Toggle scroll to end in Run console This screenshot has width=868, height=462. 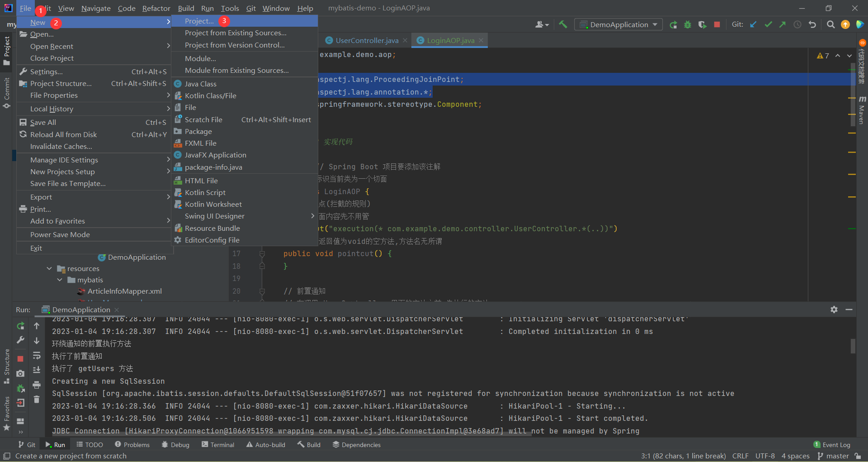(37, 370)
